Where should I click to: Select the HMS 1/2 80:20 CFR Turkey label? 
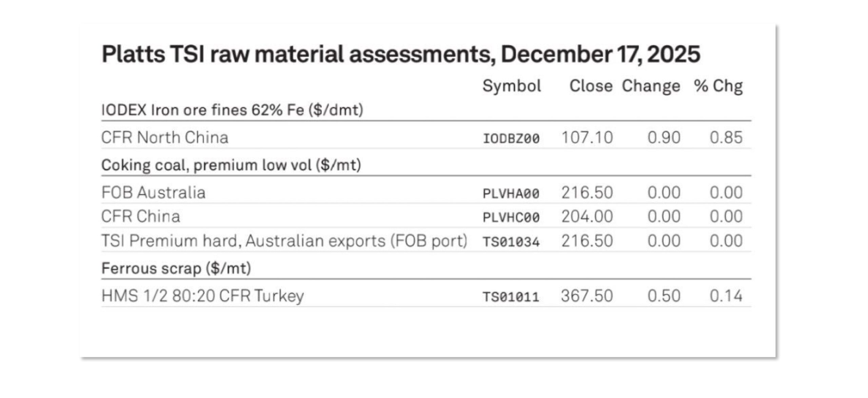coord(202,296)
